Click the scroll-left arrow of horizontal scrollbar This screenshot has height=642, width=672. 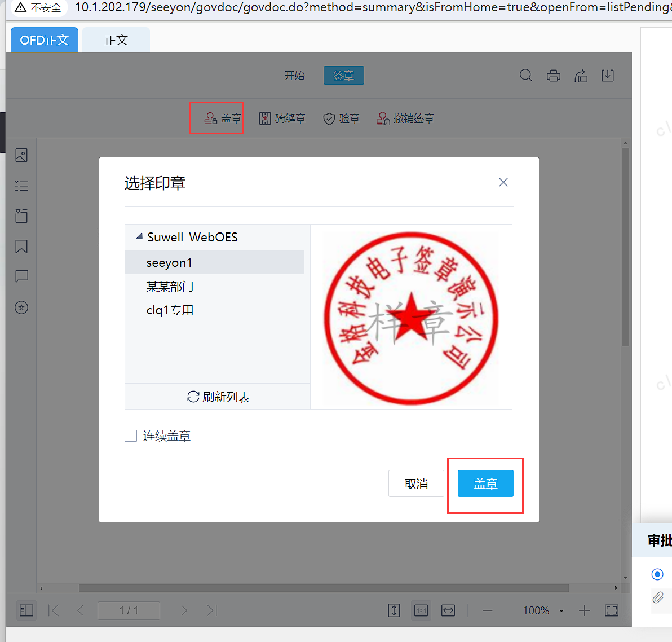point(41,588)
